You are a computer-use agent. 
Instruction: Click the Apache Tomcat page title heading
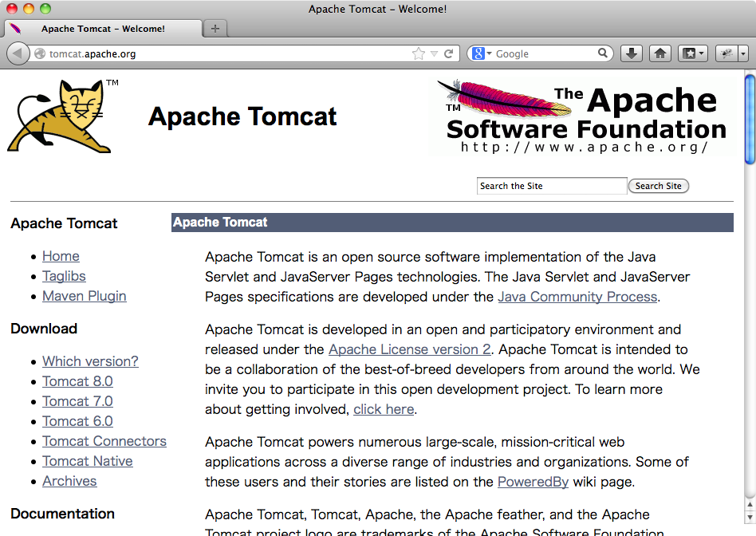(242, 116)
